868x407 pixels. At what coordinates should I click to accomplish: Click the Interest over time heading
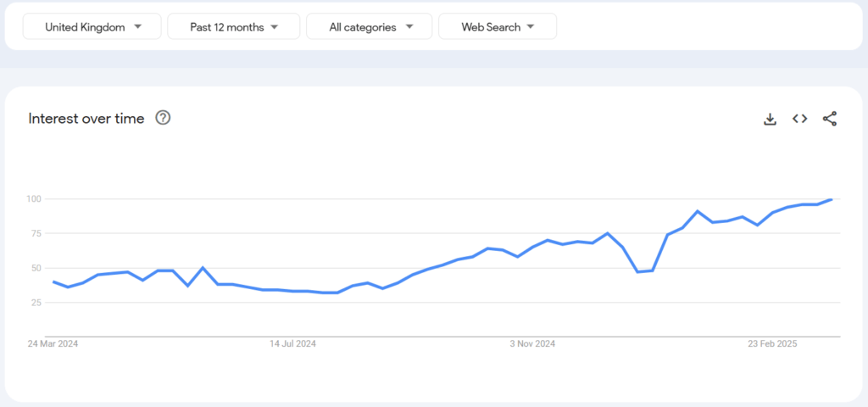pyautogui.click(x=86, y=118)
